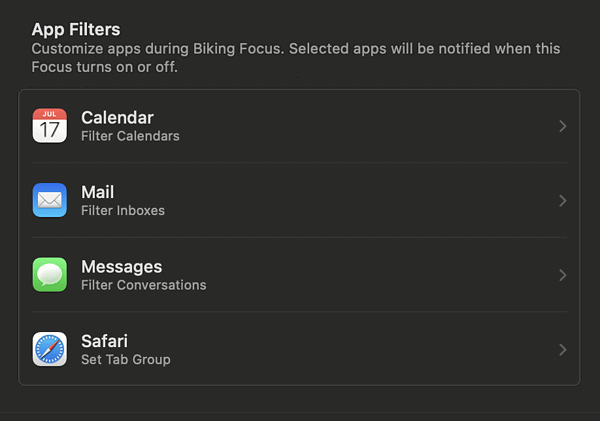Click the green Messages bubble icon

(50, 275)
